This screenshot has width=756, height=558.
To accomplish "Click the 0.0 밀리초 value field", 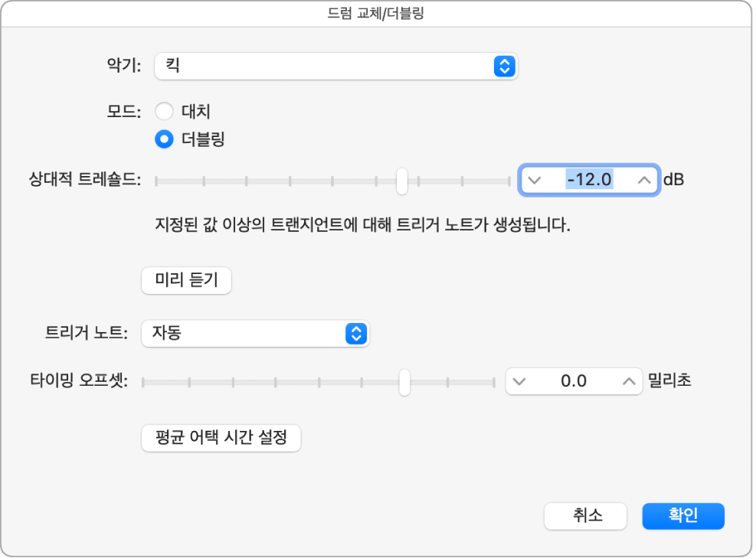I will click(x=573, y=381).
